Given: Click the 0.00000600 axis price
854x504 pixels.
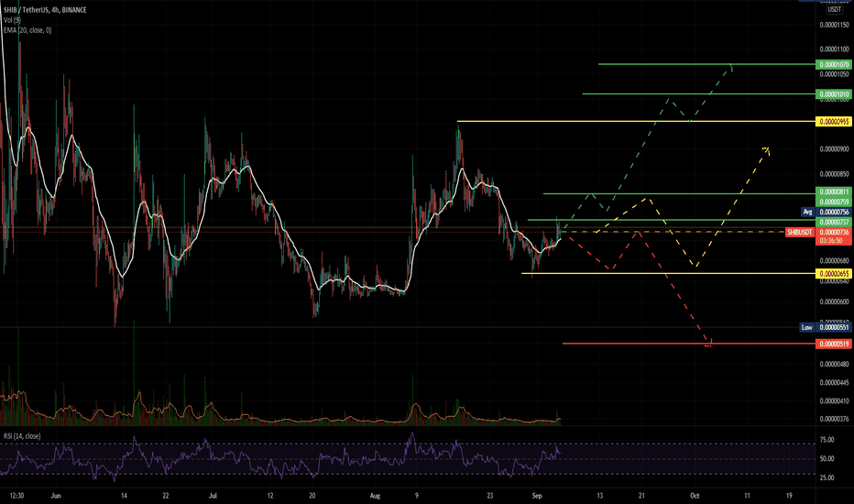Looking at the screenshot, I should pos(835,301).
